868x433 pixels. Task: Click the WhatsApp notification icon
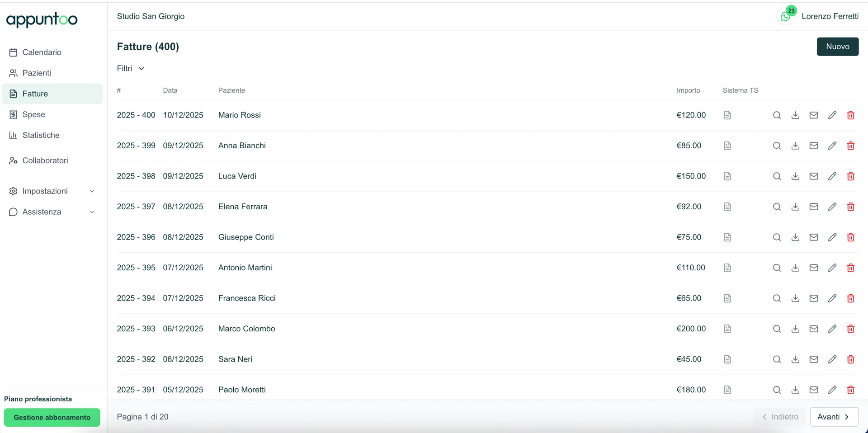click(786, 17)
